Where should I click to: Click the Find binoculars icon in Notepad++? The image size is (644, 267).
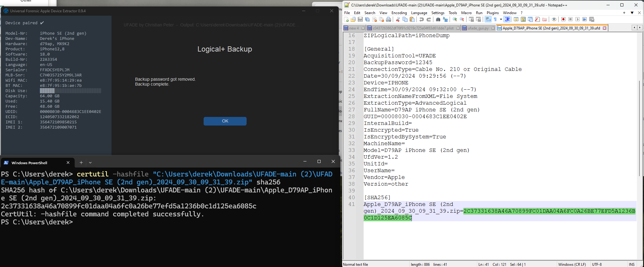coord(438,19)
